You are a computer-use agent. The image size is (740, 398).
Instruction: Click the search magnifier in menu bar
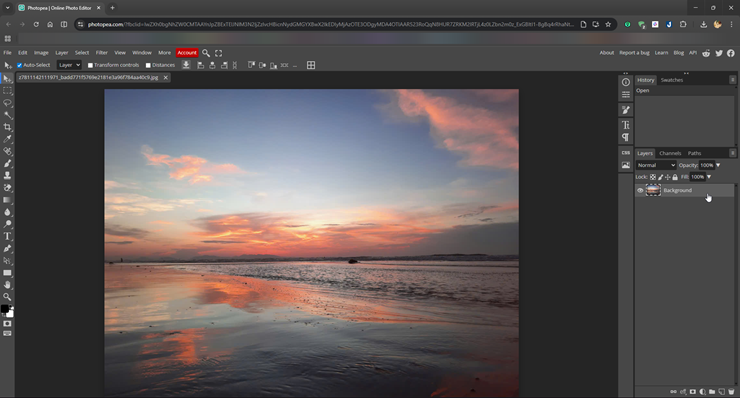click(x=206, y=53)
